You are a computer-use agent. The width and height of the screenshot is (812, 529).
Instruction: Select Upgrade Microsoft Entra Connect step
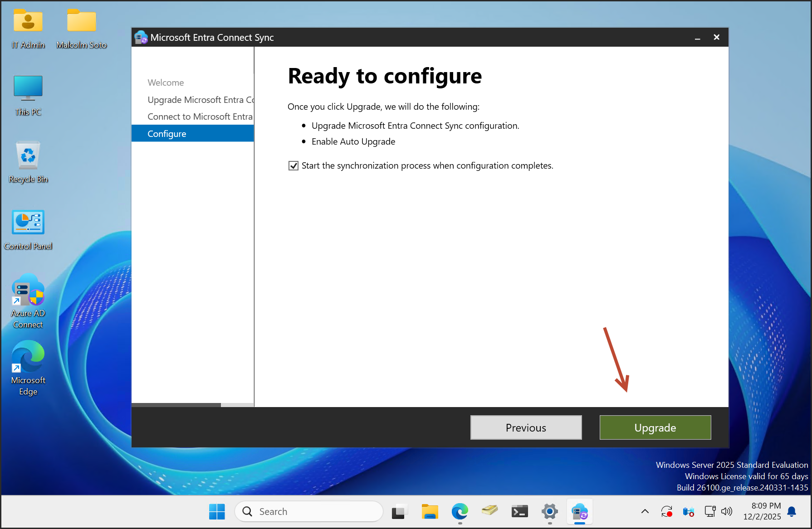tap(200, 100)
